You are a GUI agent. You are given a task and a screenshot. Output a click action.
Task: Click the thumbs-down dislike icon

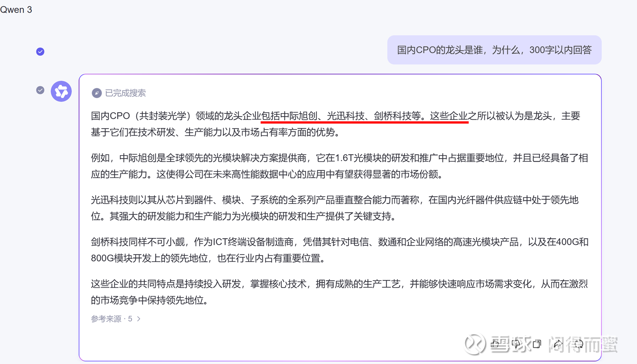click(516, 344)
